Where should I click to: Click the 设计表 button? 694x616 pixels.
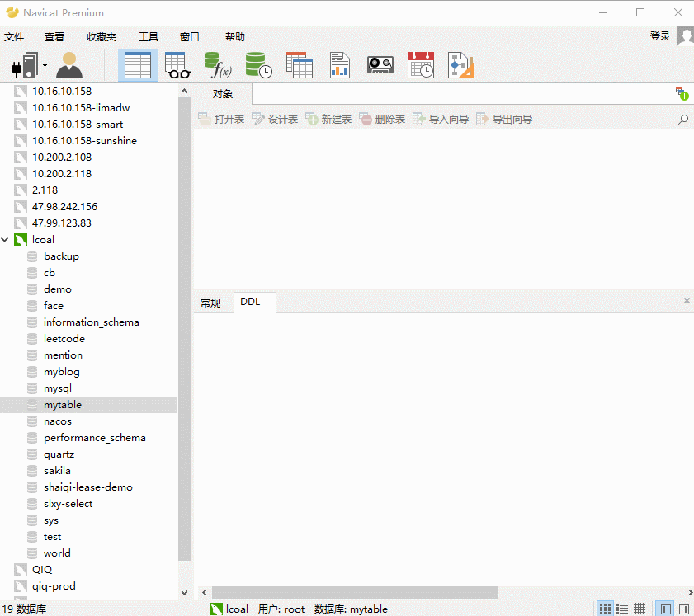tap(275, 120)
